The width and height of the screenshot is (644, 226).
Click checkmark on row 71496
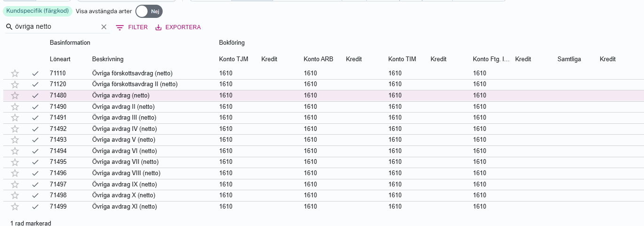coord(35,173)
